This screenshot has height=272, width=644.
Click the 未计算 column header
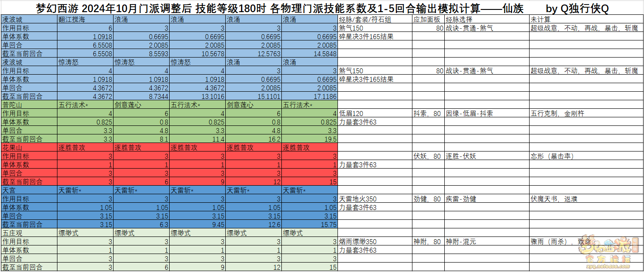pyautogui.click(x=587, y=20)
